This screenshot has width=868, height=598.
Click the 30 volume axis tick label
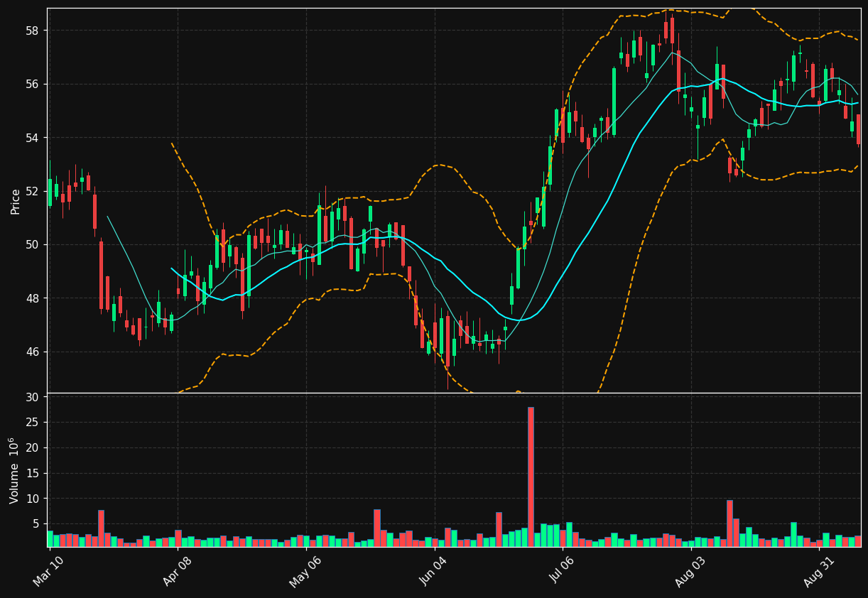click(33, 397)
